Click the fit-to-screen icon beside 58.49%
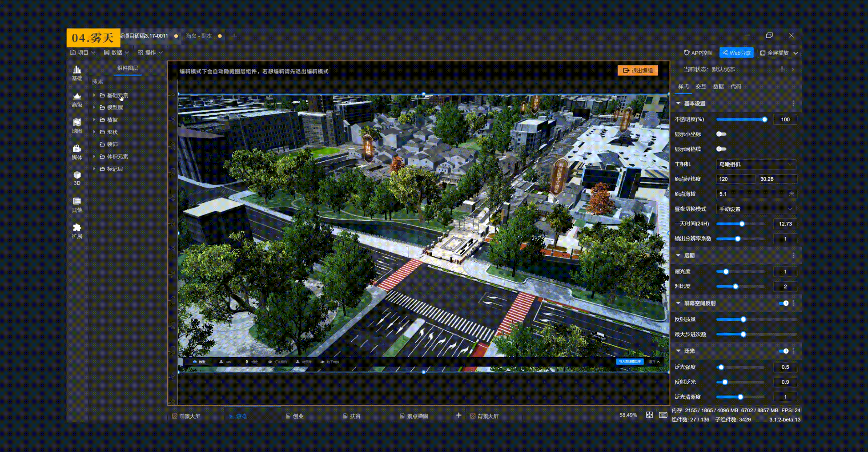The image size is (868, 452). (649, 415)
